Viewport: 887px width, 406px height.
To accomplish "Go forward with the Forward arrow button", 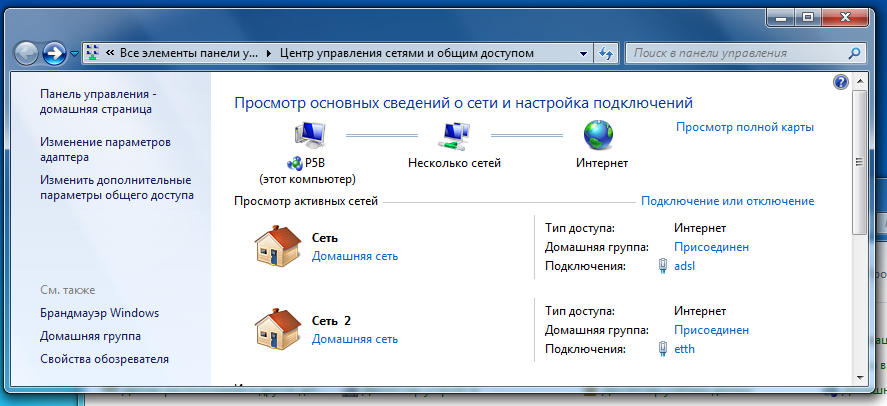I will (x=55, y=54).
